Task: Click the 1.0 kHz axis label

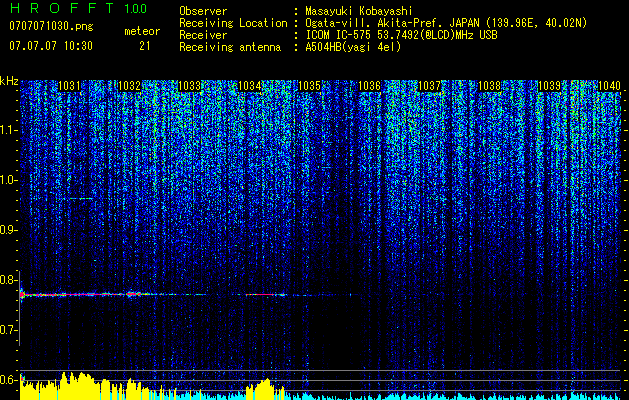Action: (9, 180)
